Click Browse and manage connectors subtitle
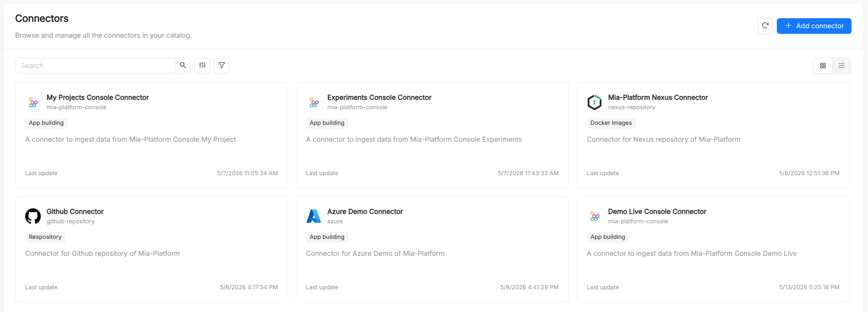The height and width of the screenshot is (312, 868). [103, 35]
